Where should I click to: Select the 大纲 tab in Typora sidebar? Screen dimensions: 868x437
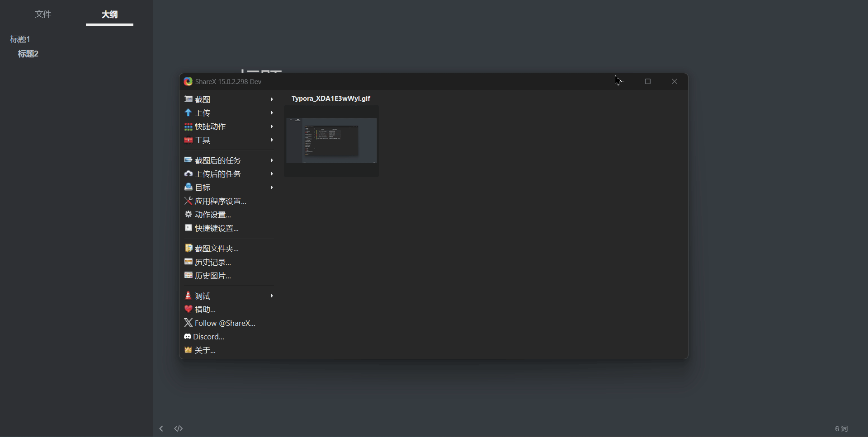click(x=109, y=14)
